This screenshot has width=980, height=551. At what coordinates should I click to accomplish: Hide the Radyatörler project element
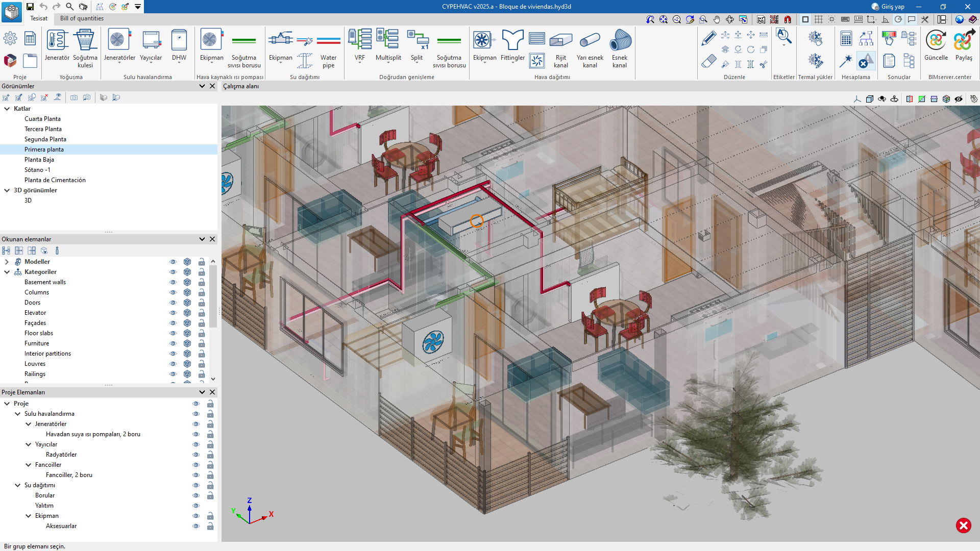coord(195,455)
